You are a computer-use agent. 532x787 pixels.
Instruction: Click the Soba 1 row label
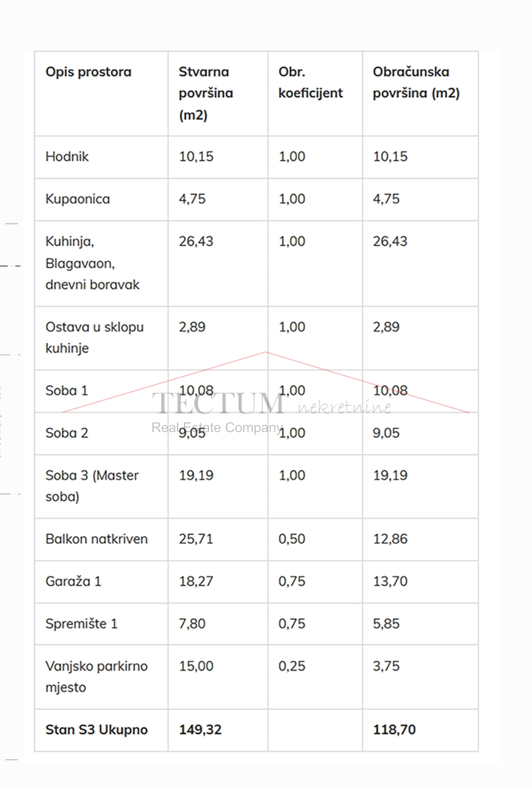tap(67, 391)
